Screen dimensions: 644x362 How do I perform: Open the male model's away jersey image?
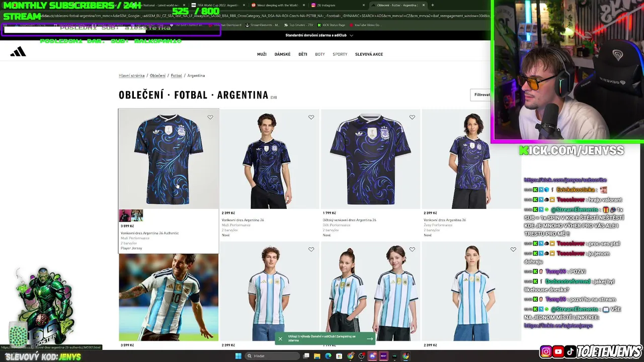[269, 159]
